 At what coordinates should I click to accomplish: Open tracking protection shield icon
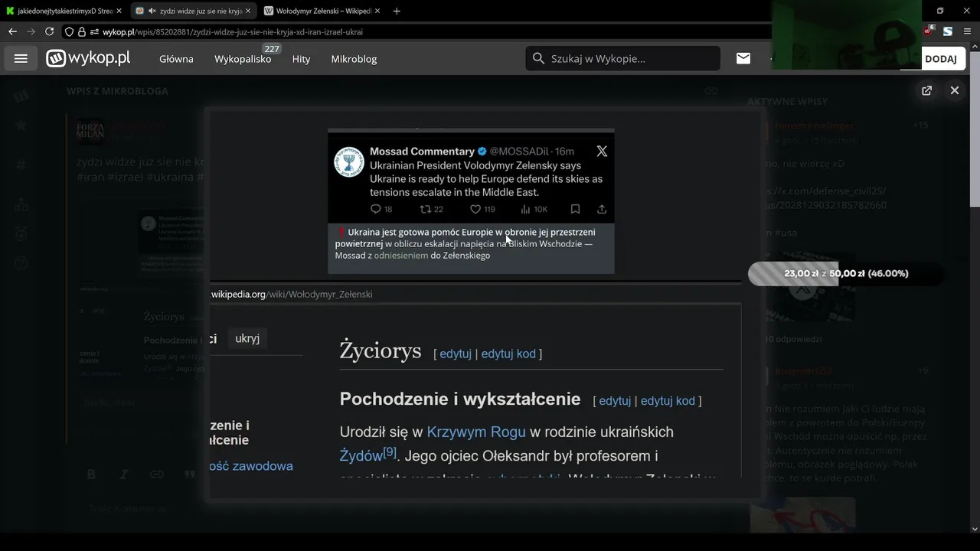pyautogui.click(x=69, y=32)
